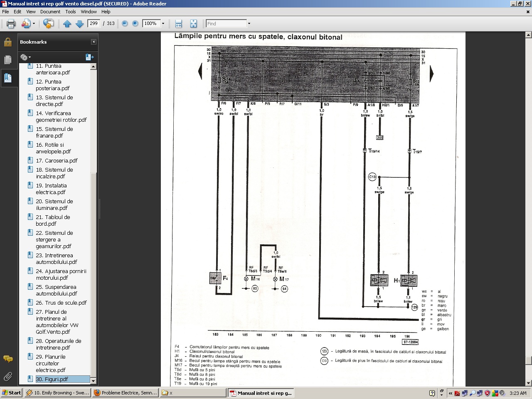Click the volume speaker tray icon
The height and width of the screenshot is (399, 532).
point(502,393)
